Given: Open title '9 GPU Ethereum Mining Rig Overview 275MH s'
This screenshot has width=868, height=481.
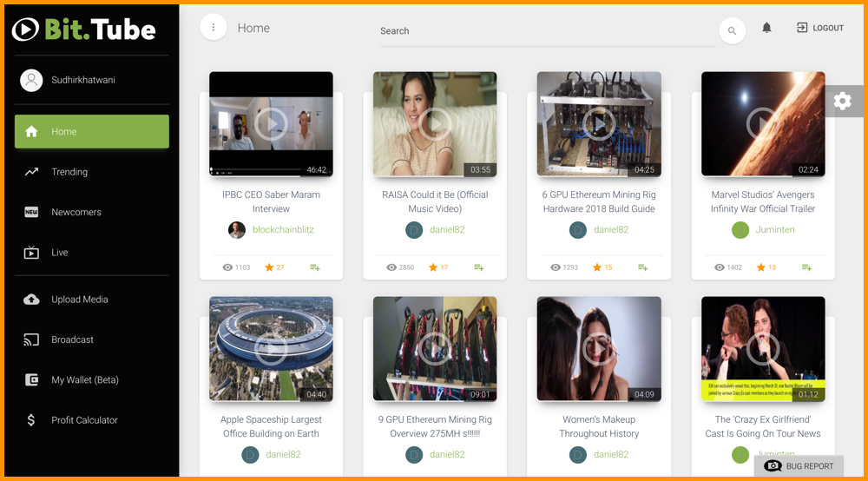Looking at the screenshot, I should (x=435, y=427).
